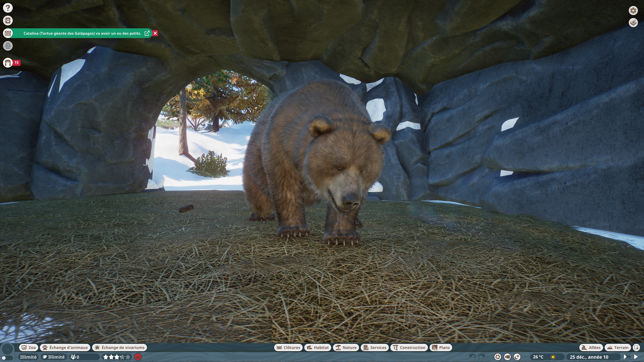Flip the small toggle switch bottom-left
This screenshot has height=362, width=644.
coord(7,358)
